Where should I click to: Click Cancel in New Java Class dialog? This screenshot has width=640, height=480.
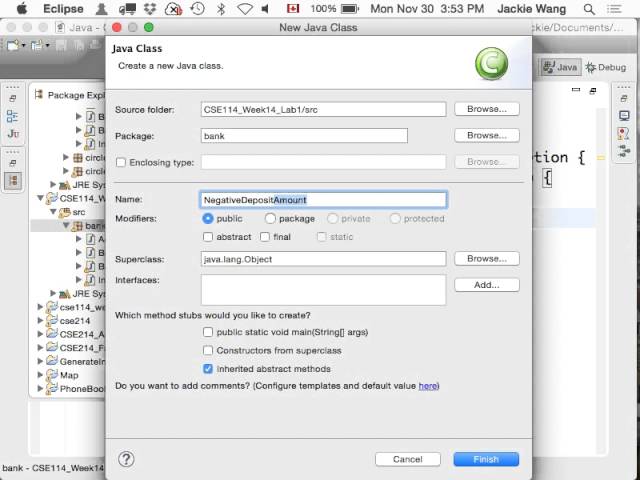click(408, 459)
